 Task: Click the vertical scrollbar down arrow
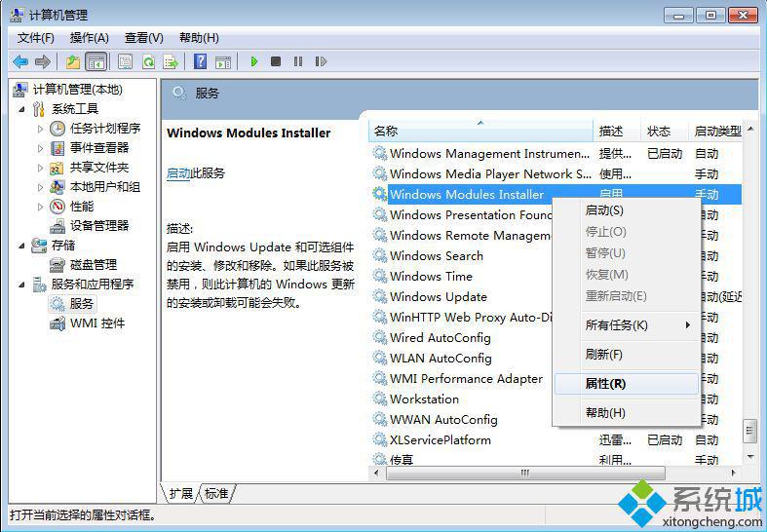point(750,457)
